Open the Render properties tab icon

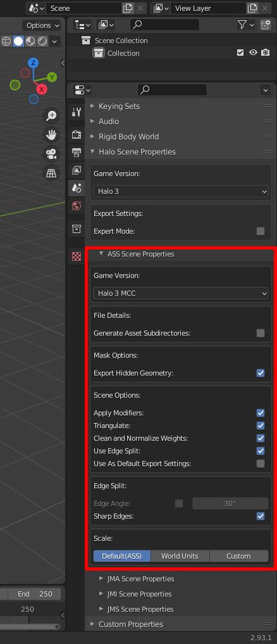click(77, 134)
